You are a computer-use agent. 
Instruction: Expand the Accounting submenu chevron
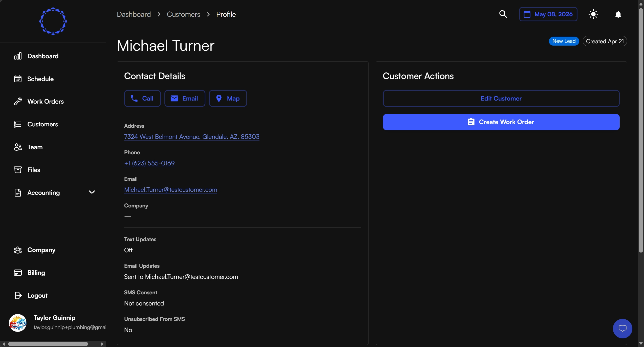click(92, 192)
